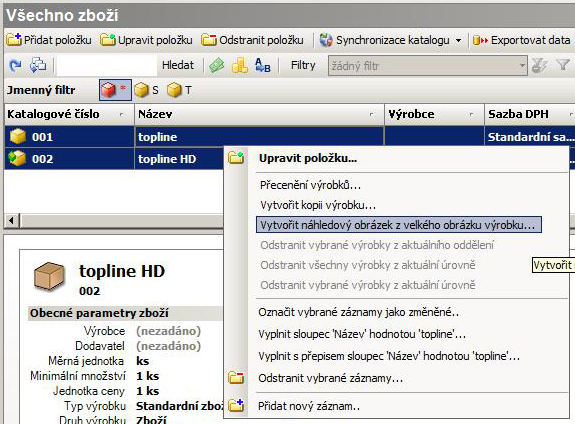The image size is (575, 424).
Task: Click the Minimální množství '1 ks' value
Action: 147,376
